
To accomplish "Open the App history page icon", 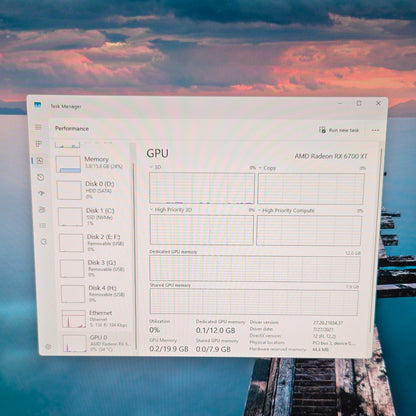I will coord(41,177).
